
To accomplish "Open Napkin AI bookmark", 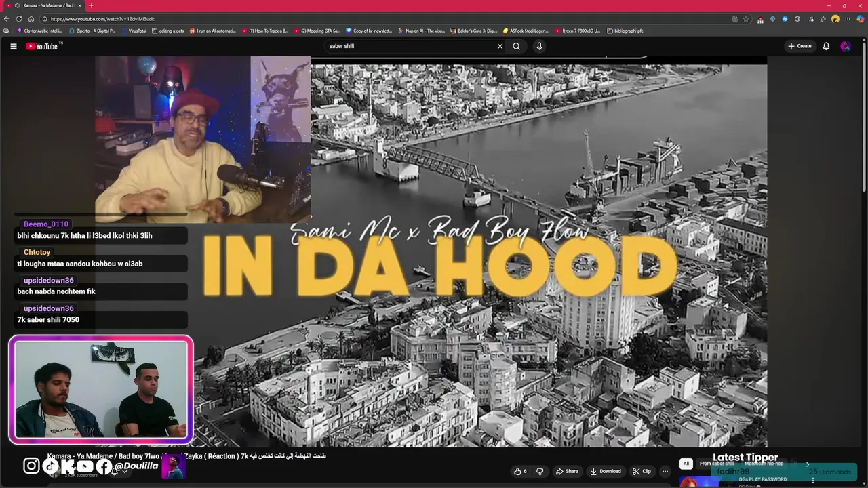I will coord(422,30).
